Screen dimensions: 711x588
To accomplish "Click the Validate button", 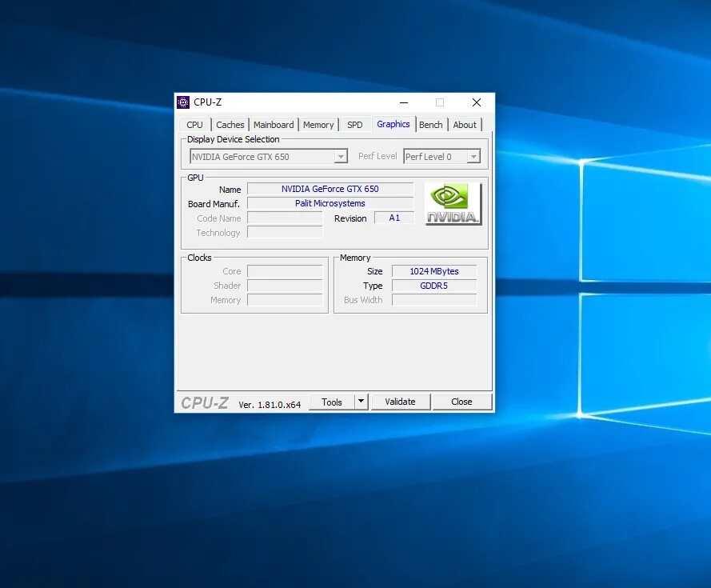I will [400, 402].
